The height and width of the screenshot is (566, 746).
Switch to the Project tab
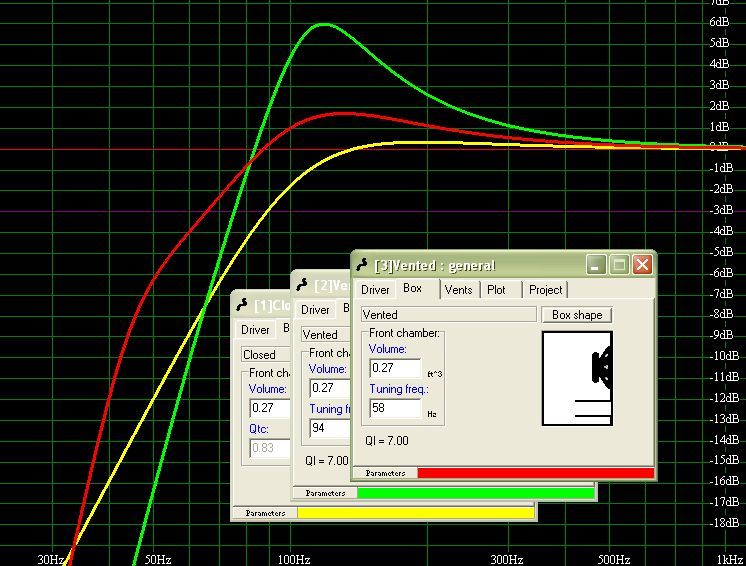tap(545, 290)
